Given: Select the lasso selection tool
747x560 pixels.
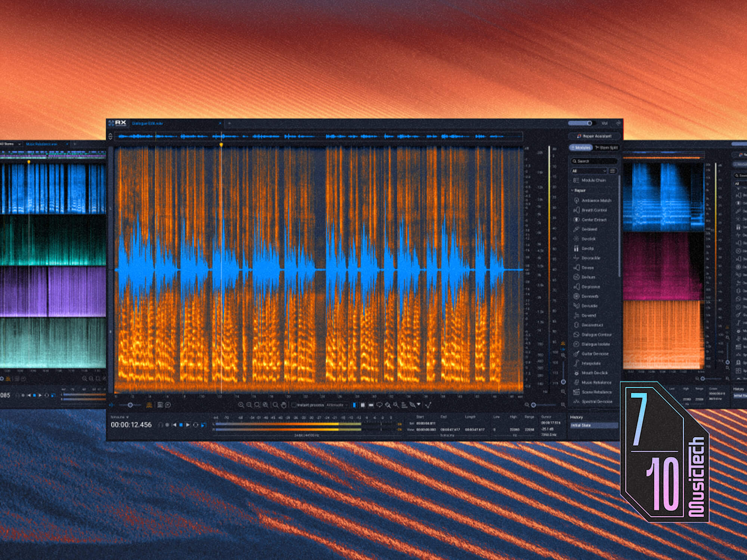Looking at the screenshot, I should point(379,405).
